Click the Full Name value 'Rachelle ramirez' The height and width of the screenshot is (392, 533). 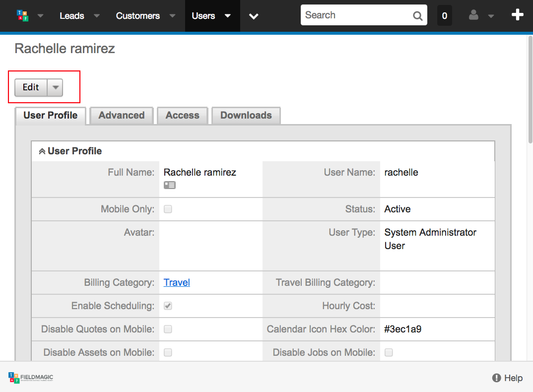coord(200,172)
